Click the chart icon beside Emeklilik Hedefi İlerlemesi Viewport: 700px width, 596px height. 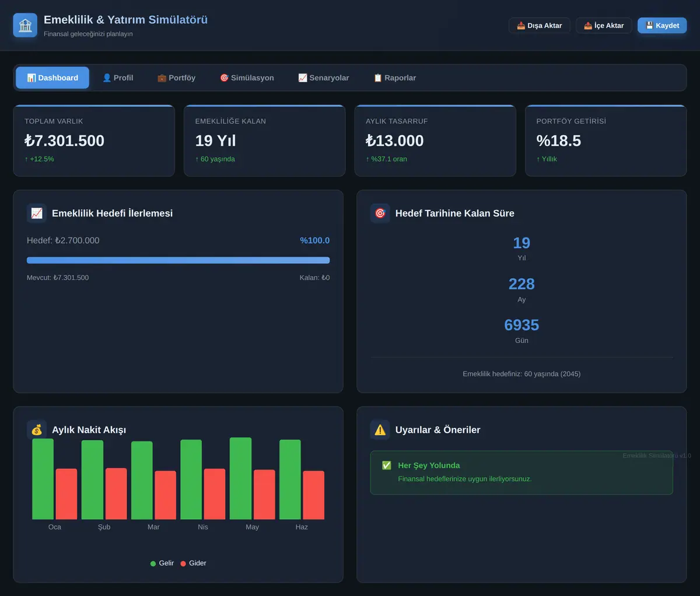pyautogui.click(x=37, y=213)
